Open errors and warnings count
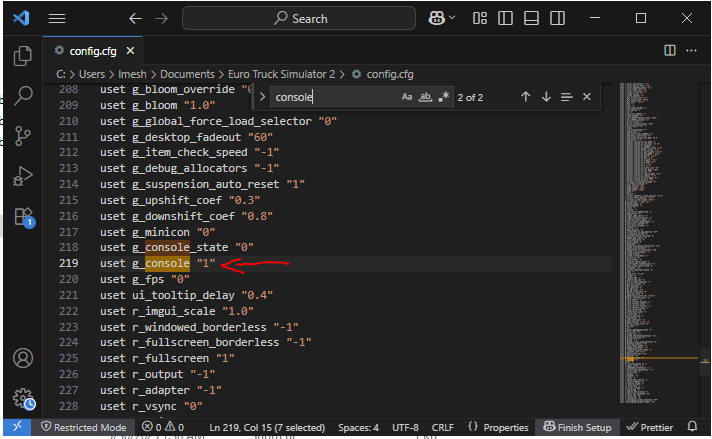The width and height of the screenshot is (712, 439). 163,427
